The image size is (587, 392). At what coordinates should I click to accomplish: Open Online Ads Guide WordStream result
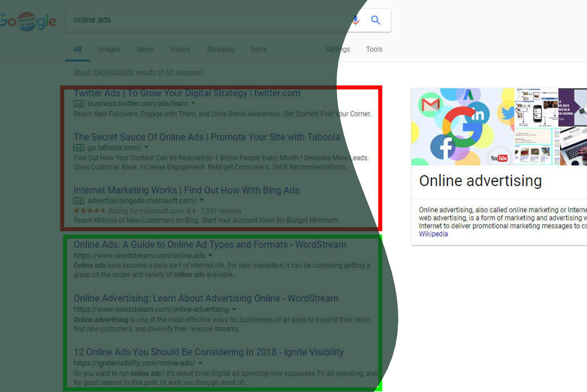[x=210, y=245]
